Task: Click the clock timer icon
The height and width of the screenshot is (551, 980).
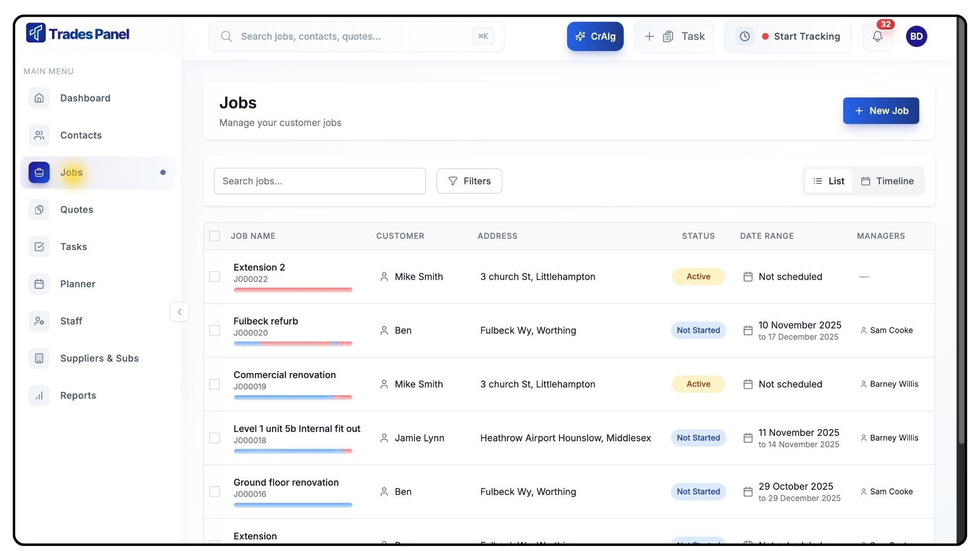Action: pos(745,36)
